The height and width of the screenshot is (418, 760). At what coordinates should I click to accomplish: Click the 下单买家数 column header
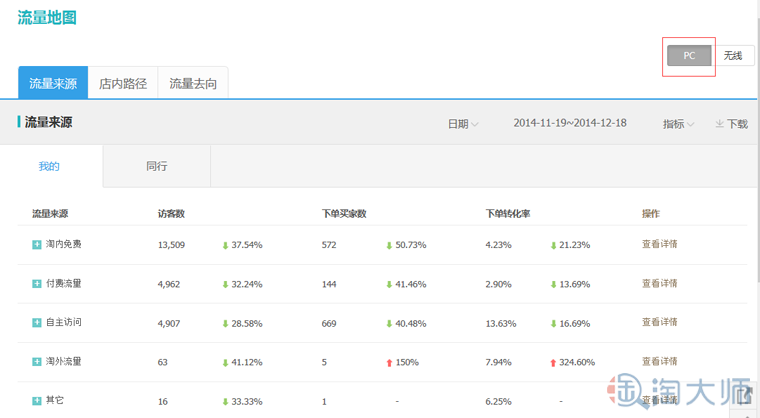pos(344,214)
